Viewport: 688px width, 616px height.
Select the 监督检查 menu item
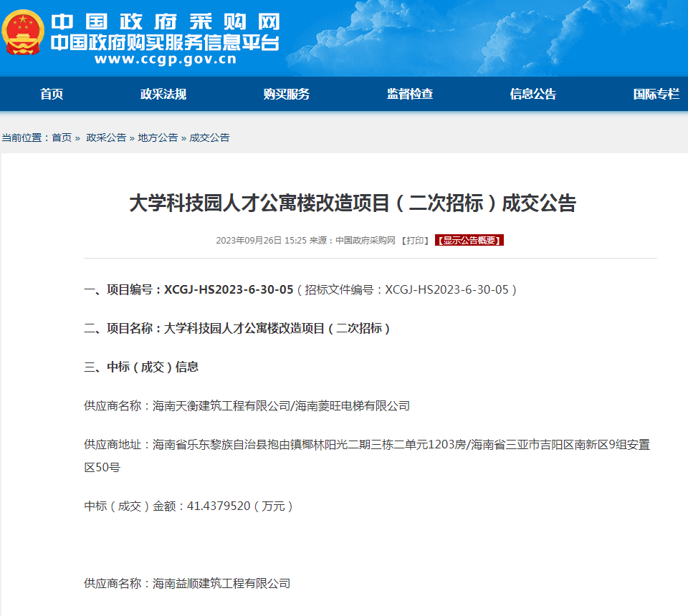click(x=410, y=94)
